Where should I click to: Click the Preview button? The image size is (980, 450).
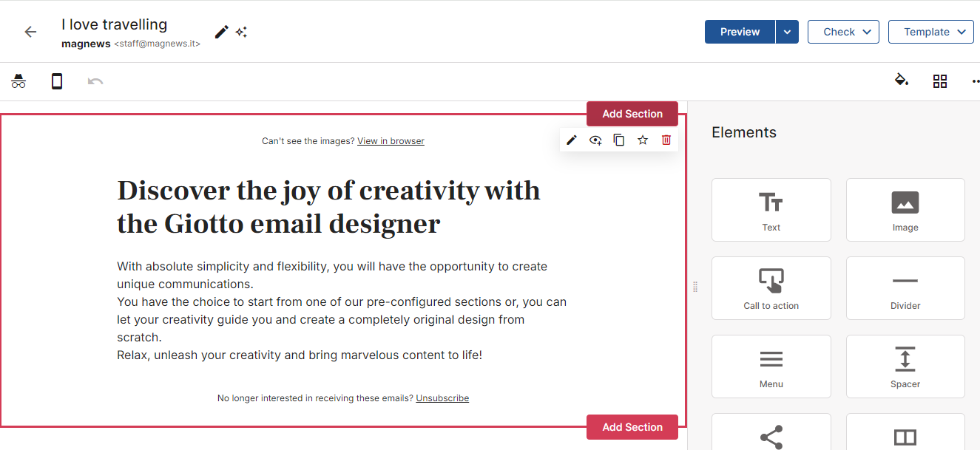740,32
